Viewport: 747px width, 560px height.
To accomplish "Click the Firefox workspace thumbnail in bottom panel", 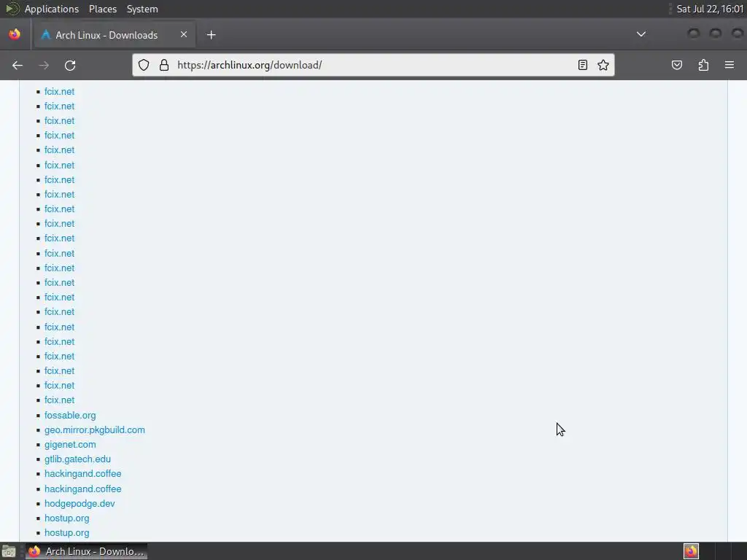I will coord(691,551).
